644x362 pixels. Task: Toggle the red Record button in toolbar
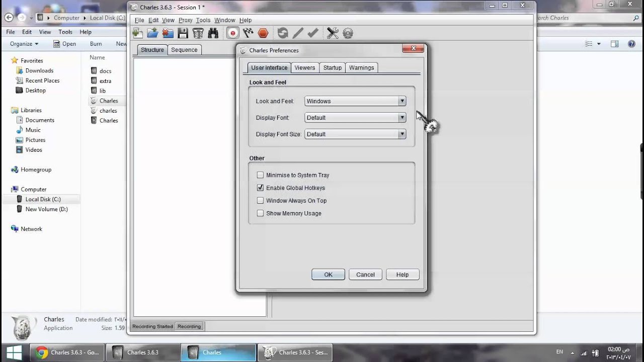(232, 33)
